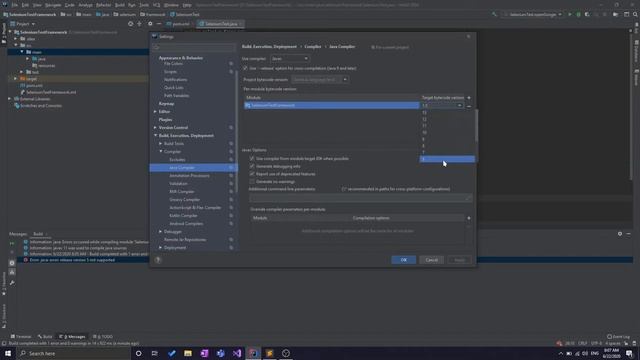Click the Cortana circle icon on taskbar
640x360 pixels.
138,353
